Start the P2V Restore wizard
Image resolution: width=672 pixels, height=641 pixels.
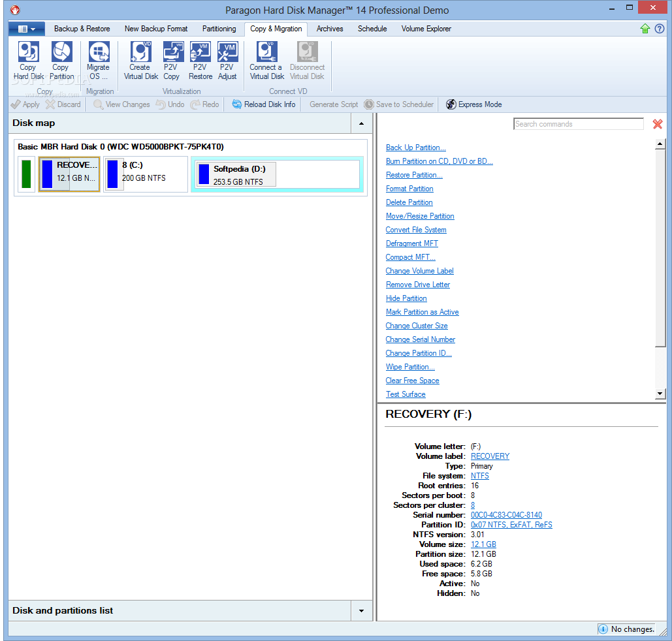pos(200,61)
